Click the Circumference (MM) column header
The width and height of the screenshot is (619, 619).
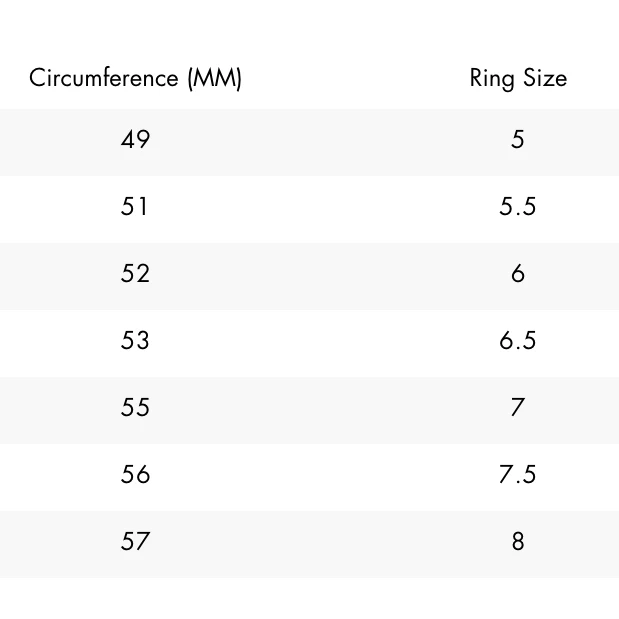(x=135, y=78)
